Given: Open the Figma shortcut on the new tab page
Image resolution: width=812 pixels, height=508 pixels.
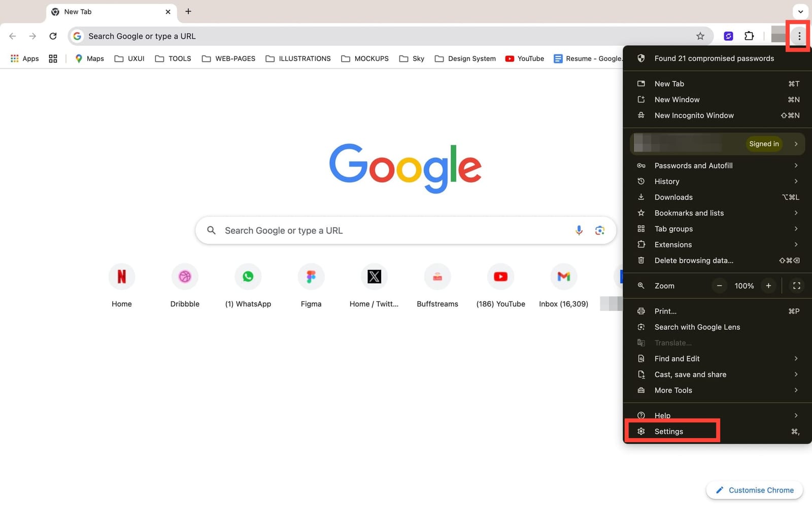Looking at the screenshot, I should click(x=311, y=276).
